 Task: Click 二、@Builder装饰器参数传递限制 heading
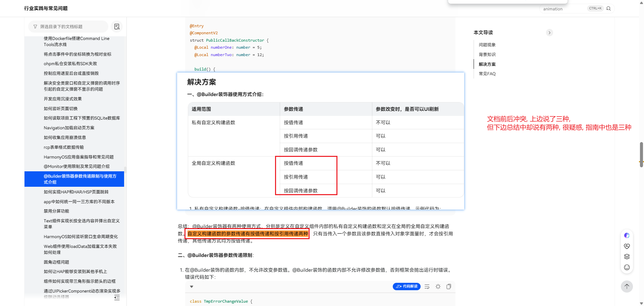(x=216, y=255)
